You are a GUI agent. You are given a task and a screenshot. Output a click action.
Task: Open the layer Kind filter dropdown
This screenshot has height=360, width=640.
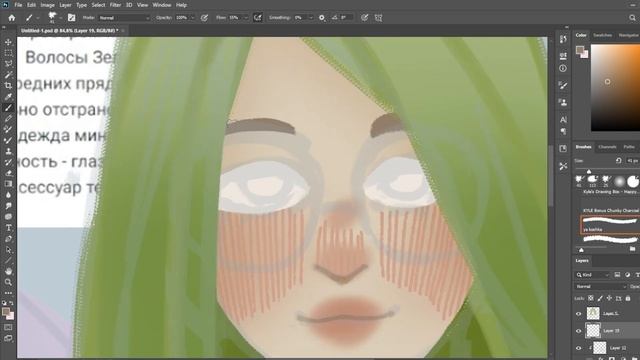click(593, 275)
